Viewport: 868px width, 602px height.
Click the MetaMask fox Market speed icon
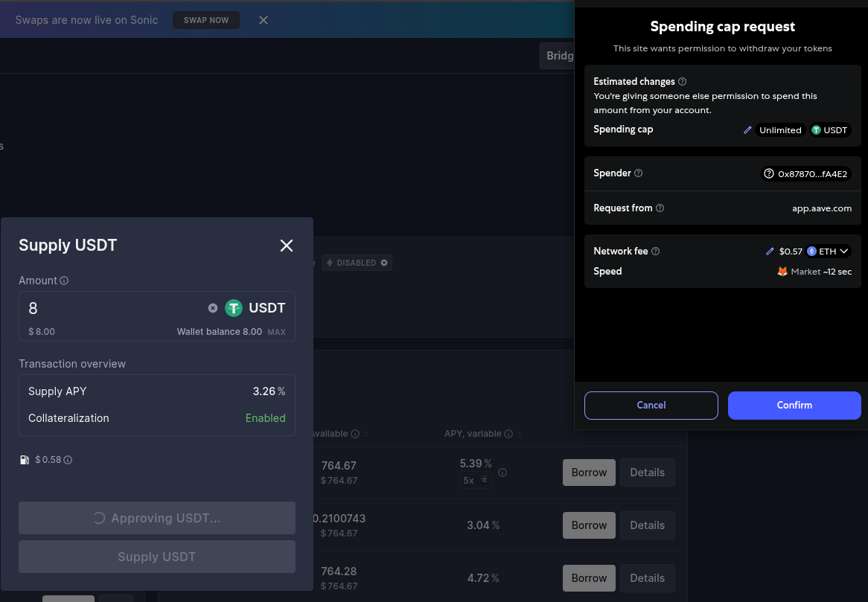pos(782,271)
